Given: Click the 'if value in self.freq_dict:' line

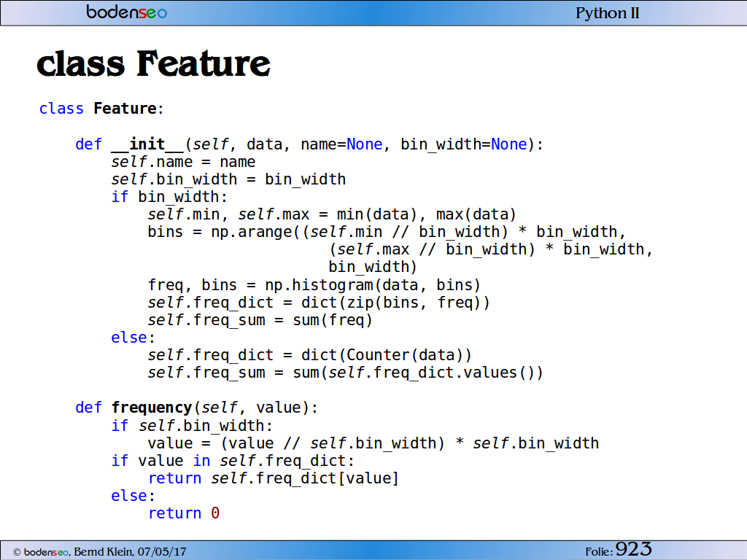Looking at the screenshot, I should (233, 461).
